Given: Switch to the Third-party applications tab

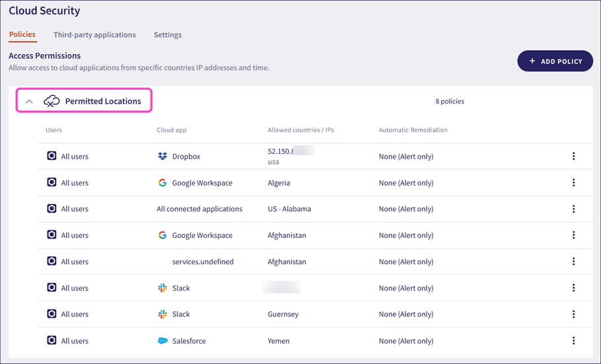Looking at the screenshot, I should (94, 35).
